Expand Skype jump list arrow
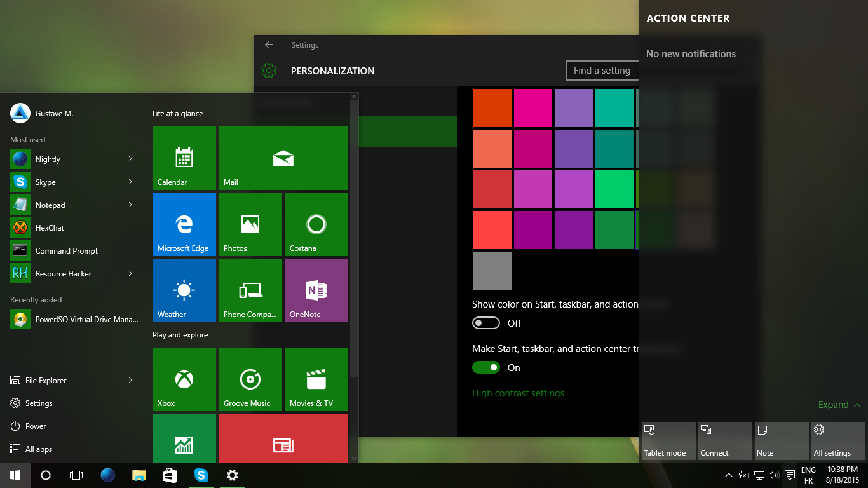 130,182
